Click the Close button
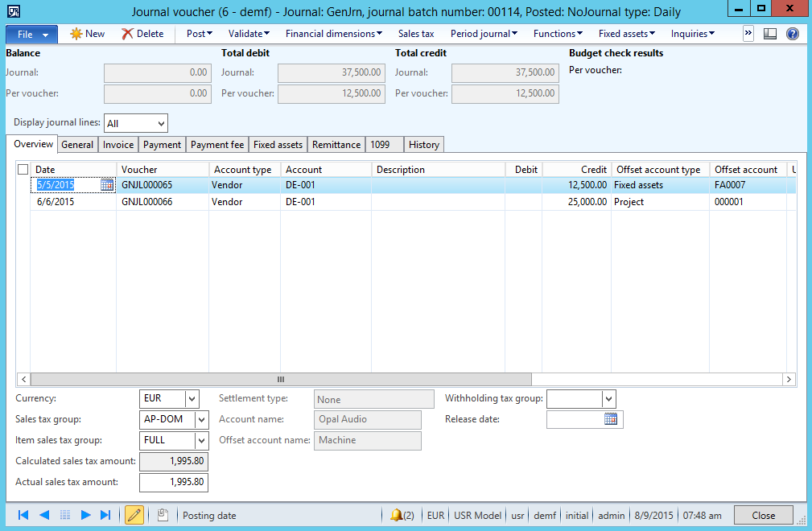The image size is (812, 531). pos(763,516)
